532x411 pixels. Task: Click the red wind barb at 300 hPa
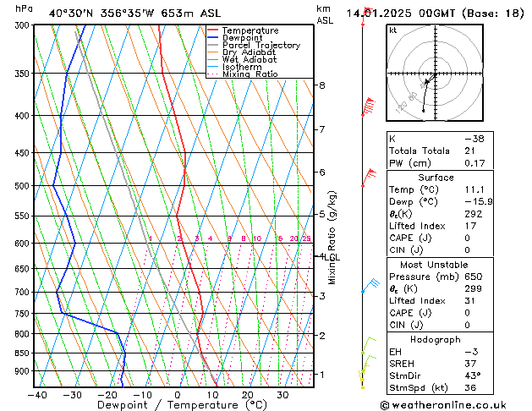click(x=367, y=16)
